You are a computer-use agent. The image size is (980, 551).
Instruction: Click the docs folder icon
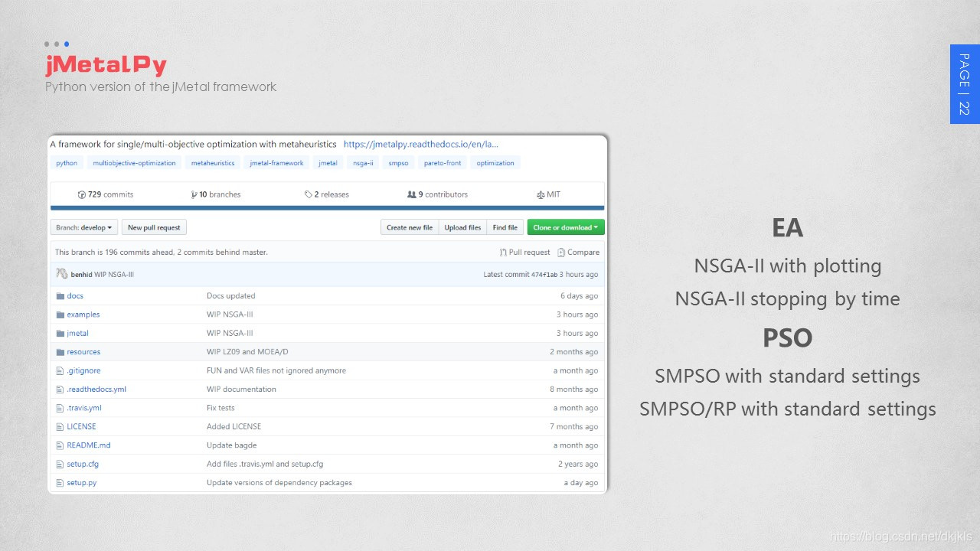point(60,296)
